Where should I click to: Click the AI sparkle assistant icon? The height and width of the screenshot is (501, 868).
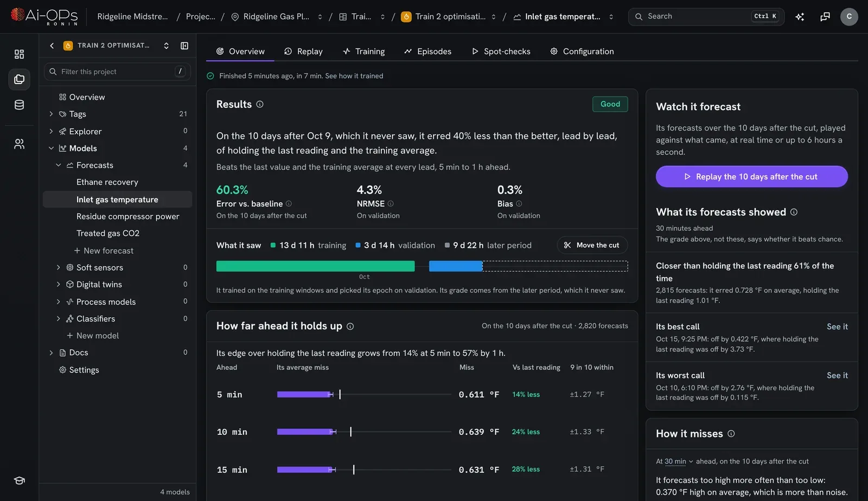(x=800, y=17)
